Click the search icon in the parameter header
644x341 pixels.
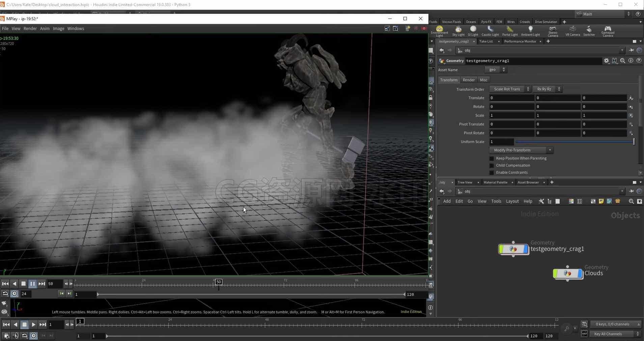623,61
